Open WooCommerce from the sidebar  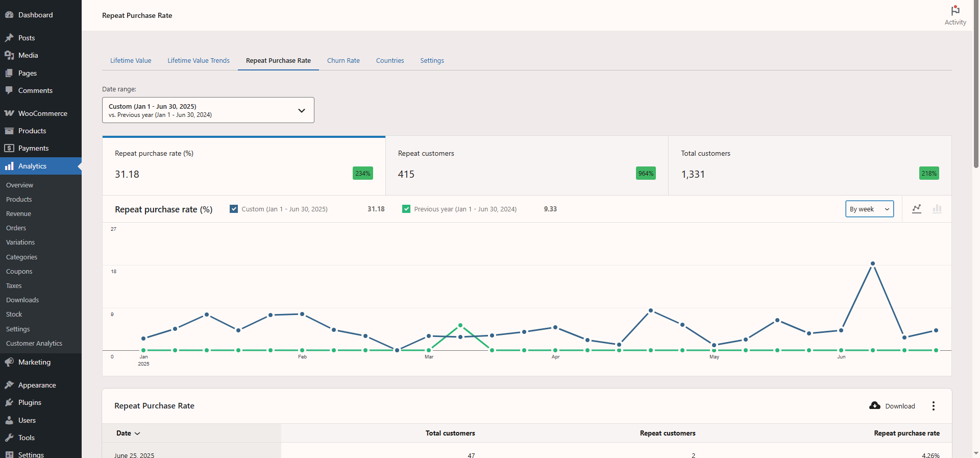[42, 113]
